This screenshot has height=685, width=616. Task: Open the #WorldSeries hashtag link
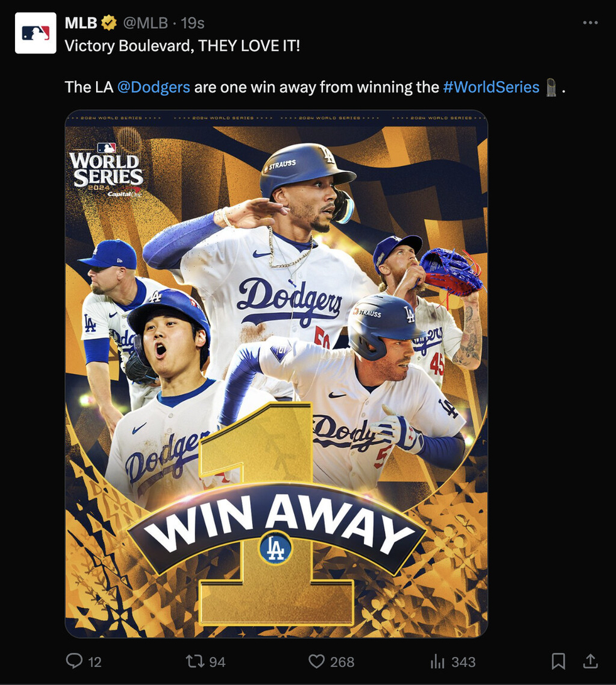click(491, 87)
